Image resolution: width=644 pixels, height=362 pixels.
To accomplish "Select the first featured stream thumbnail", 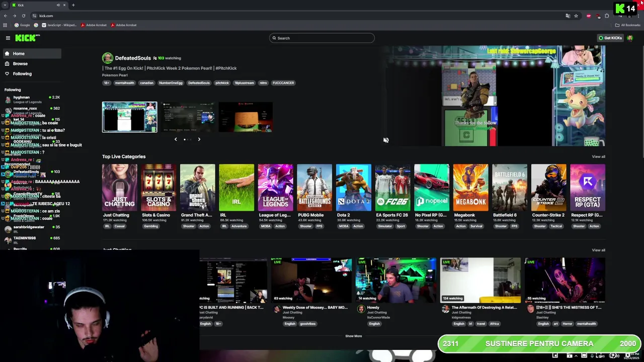I will 129,117.
